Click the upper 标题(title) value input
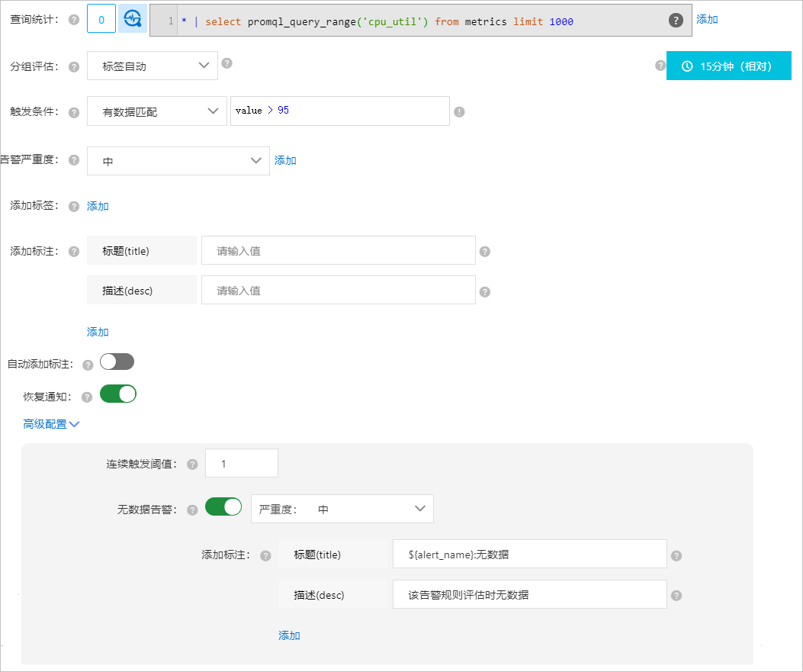 coord(339,250)
